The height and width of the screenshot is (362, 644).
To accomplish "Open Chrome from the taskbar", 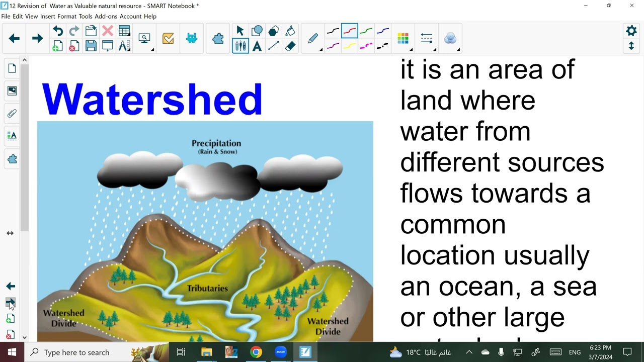I will [x=256, y=352].
